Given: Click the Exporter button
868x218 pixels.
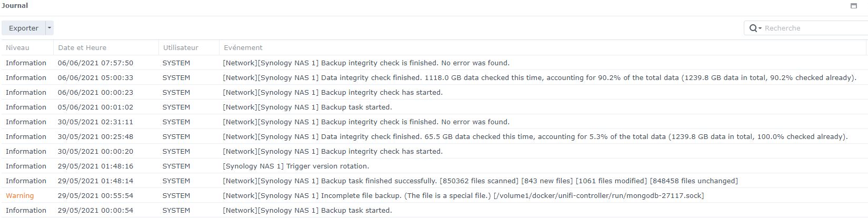Looking at the screenshot, I should (23, 28).
